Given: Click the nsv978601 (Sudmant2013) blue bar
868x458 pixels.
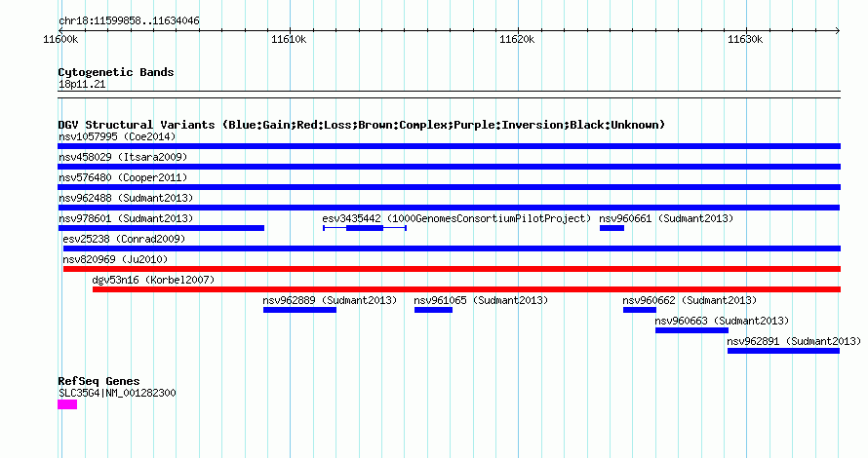Looking at the screenshot, I should (x=161, y=228).
